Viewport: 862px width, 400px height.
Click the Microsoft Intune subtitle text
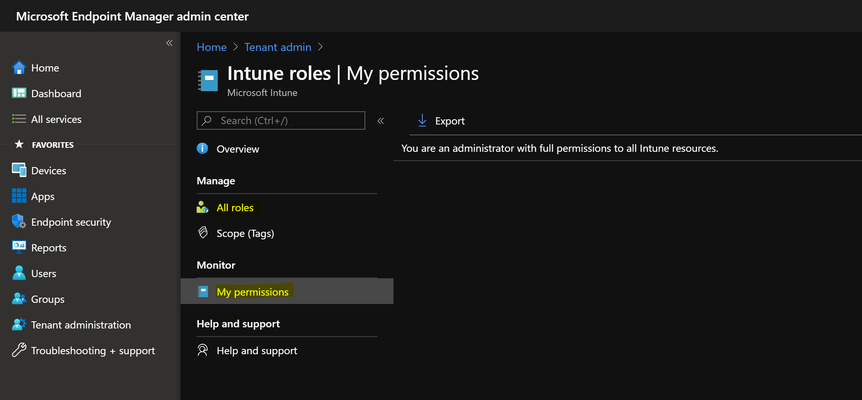(262, 93)
